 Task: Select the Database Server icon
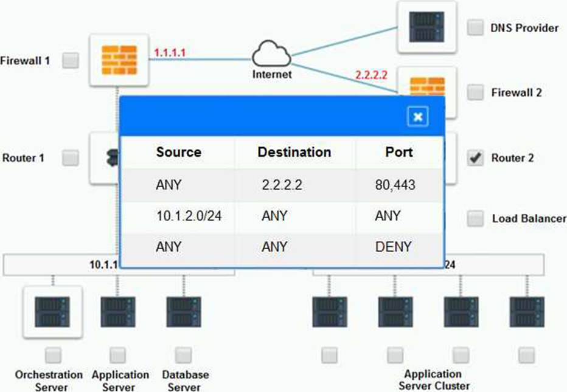click(x=184, y=311)
